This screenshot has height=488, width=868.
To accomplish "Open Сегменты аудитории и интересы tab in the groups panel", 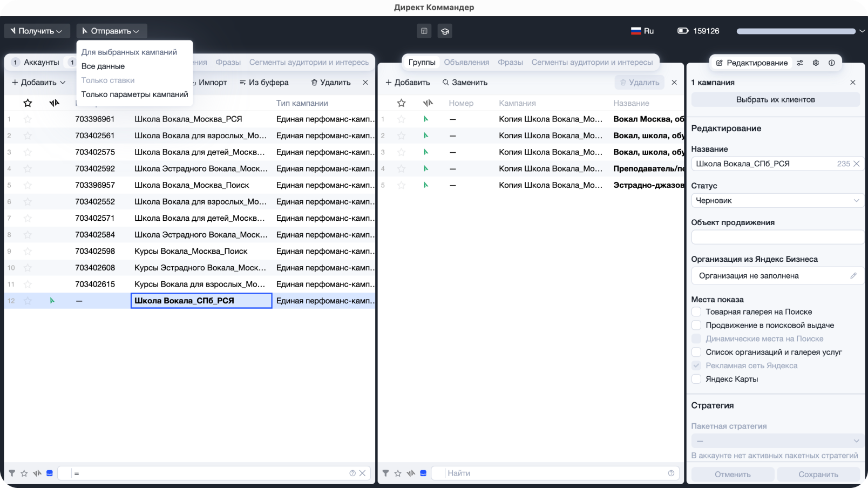I will click(592, 63).
